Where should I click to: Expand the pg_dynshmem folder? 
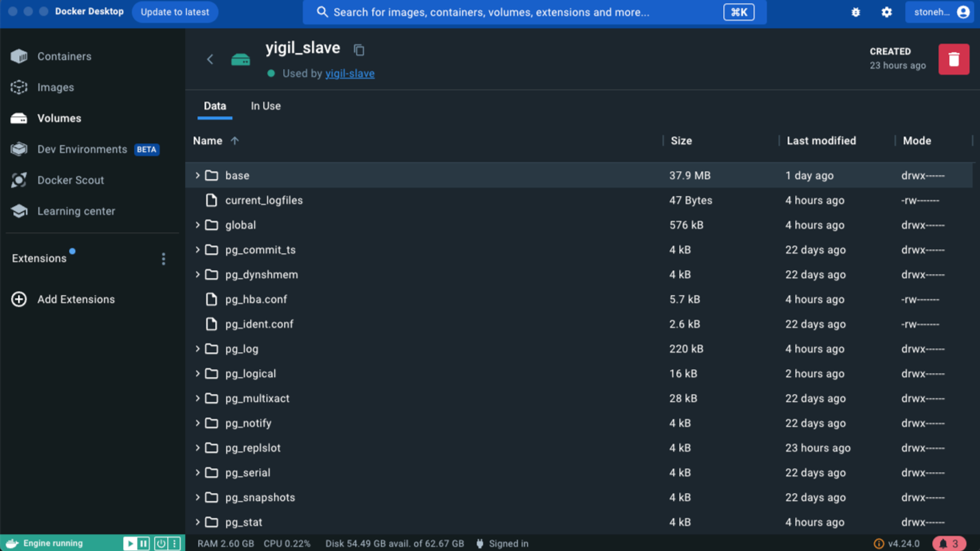tap(197, 275)
